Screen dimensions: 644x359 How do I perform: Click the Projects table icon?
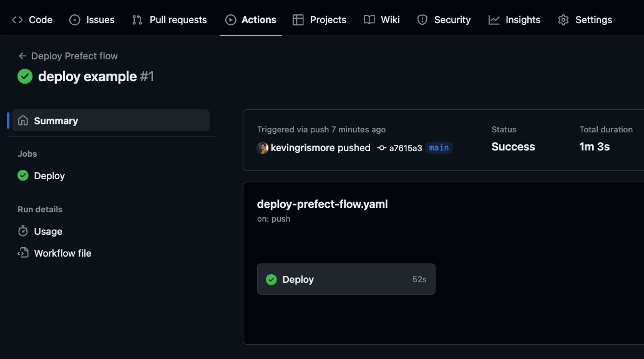(298, 20)
